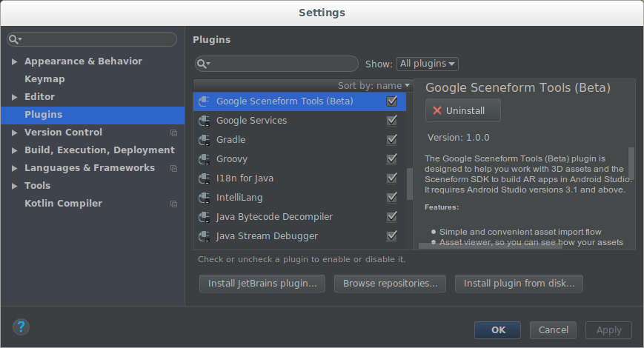Select Keymap in the settings sidebar
644x348 pixels.
pos(44,79)
